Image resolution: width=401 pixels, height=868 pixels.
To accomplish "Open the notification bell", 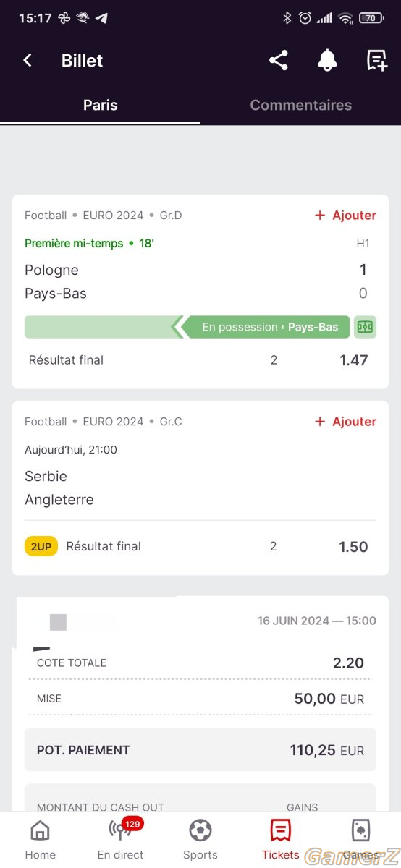I will click(327, 61).
